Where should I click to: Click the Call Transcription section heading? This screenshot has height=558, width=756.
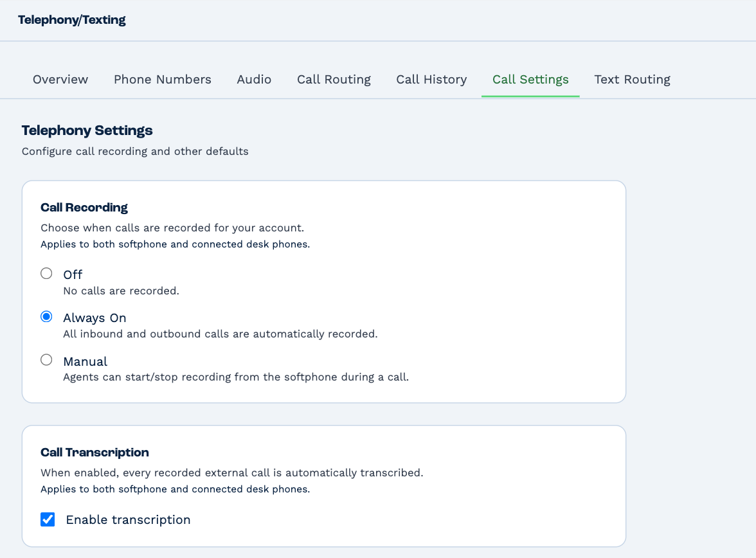[x=94, y=453]
